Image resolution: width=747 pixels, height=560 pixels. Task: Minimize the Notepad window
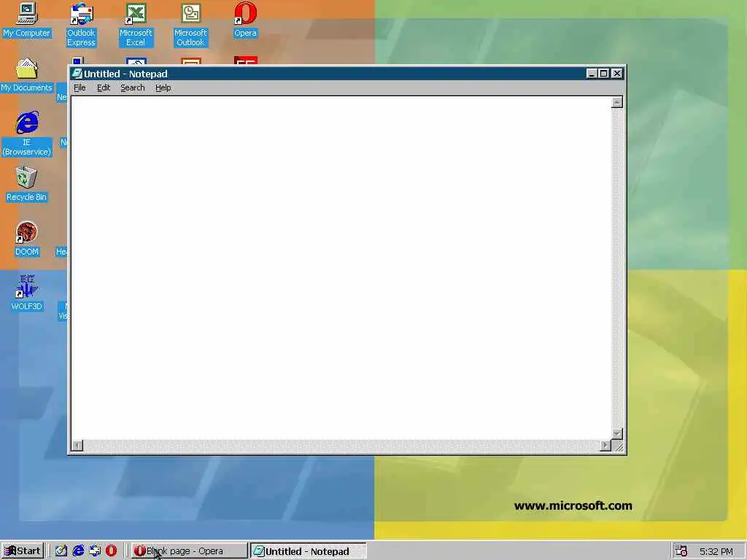point(592,74)
